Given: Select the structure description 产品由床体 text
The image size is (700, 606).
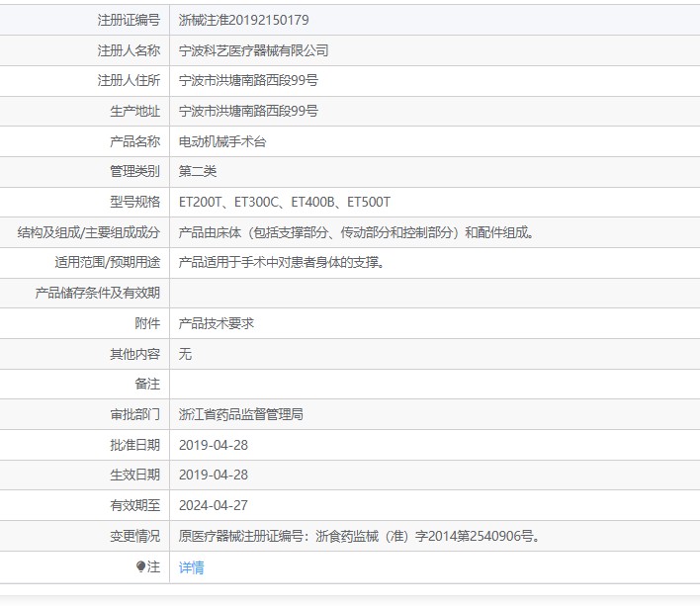Looking at the screenshot, I should [356, 232].
